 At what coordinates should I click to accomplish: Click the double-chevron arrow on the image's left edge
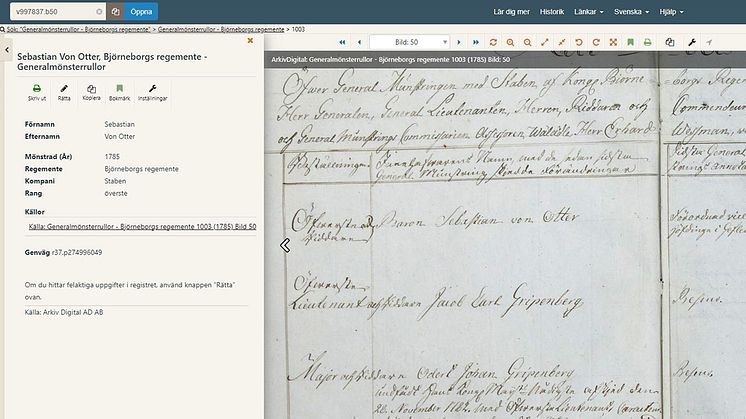pyautogui.click(x=285, y=245)
